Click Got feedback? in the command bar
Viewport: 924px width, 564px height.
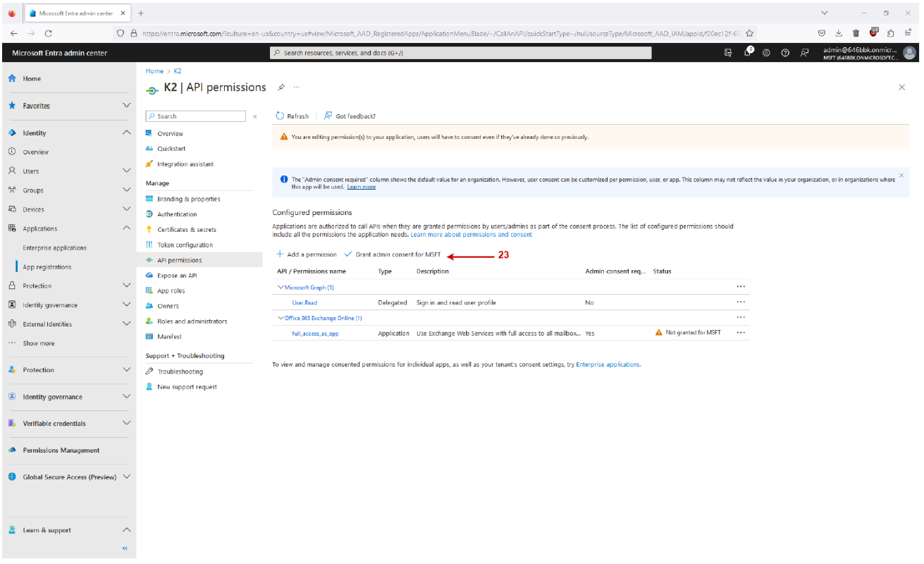[x=350, y=116]
